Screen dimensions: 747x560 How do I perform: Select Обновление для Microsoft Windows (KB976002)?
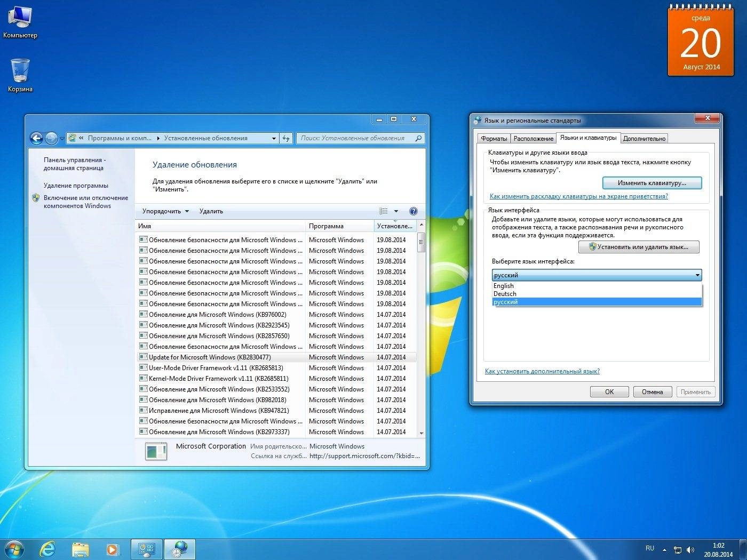pos(277,315)
